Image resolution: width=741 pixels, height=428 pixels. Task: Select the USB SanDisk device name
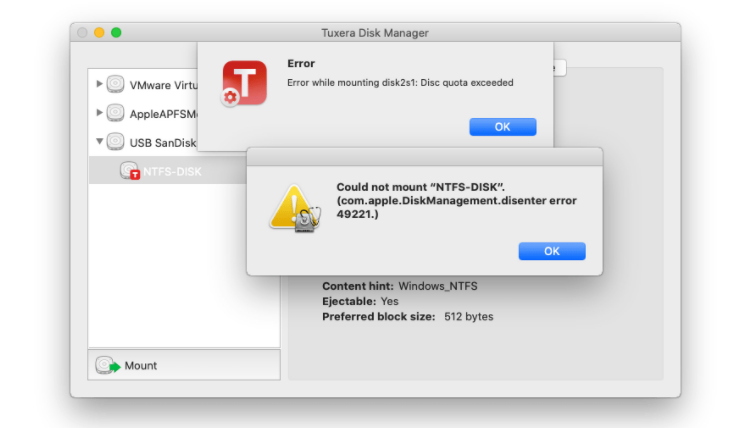click(162, 142)
